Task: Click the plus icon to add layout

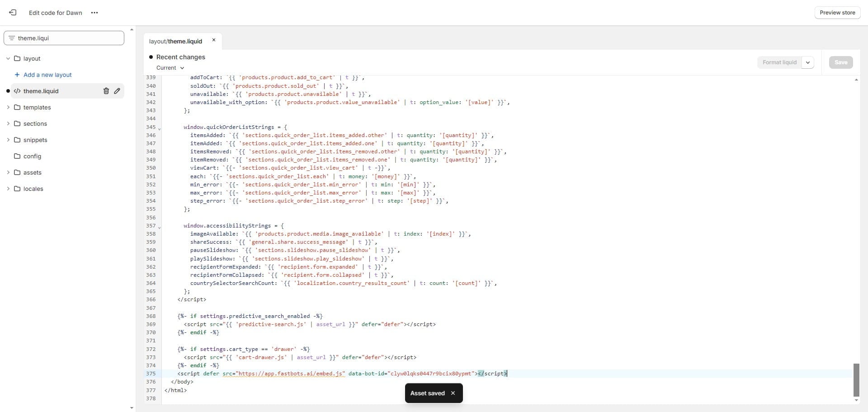Action: [17, 75]
